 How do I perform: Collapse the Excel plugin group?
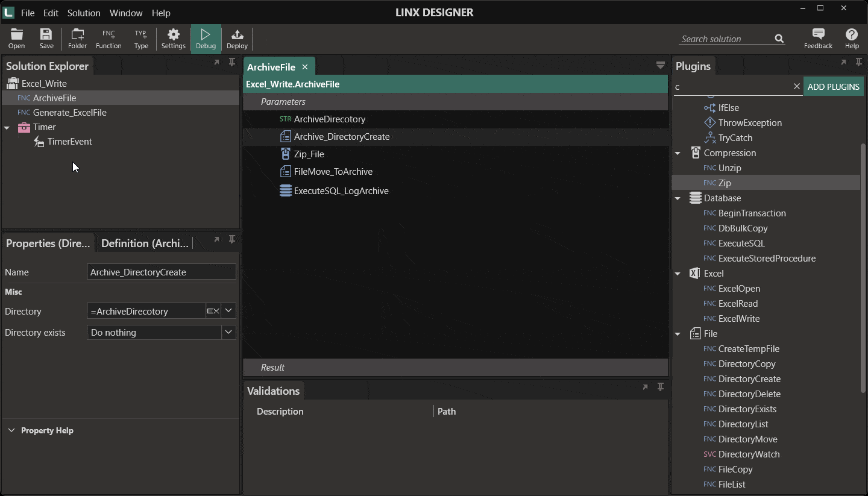[x=678, y=274]
